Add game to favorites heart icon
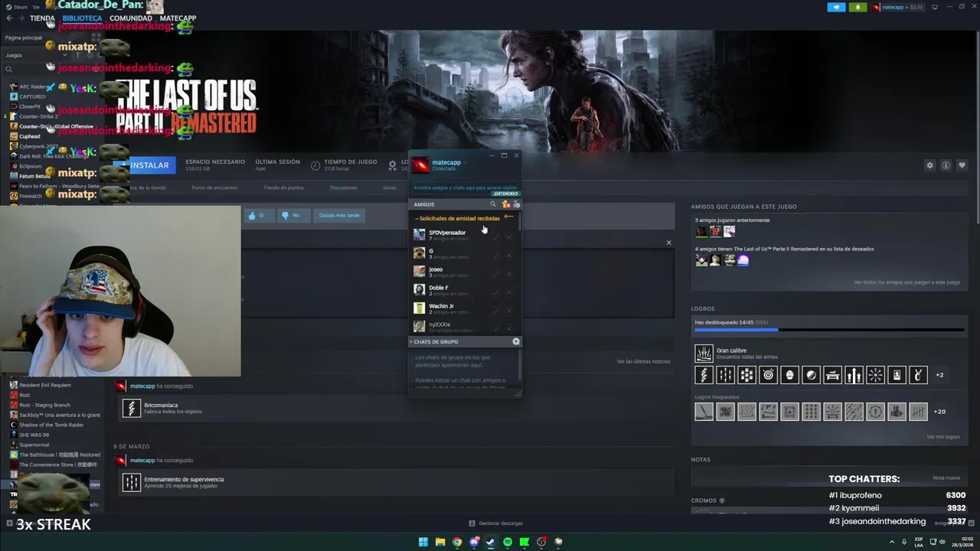The width and height of the screenshot is (980, 551). click(962, 165)
